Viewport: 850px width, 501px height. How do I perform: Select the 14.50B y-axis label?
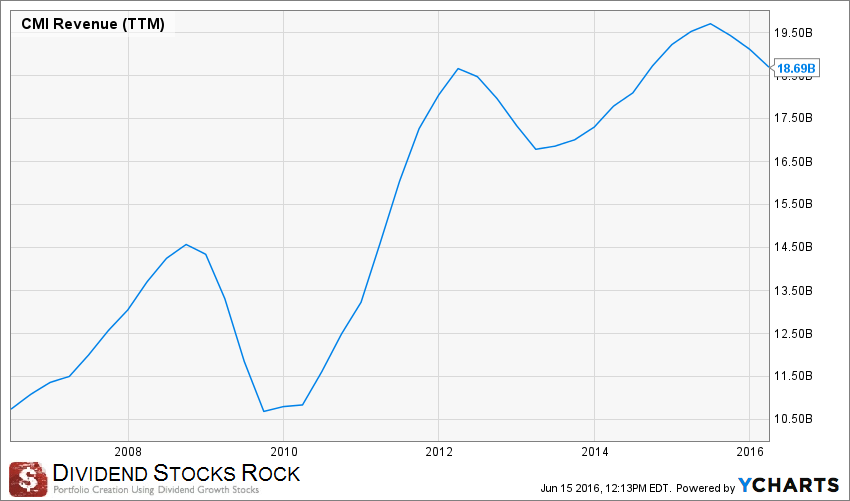pyautogui.click(x=798, y=247)
